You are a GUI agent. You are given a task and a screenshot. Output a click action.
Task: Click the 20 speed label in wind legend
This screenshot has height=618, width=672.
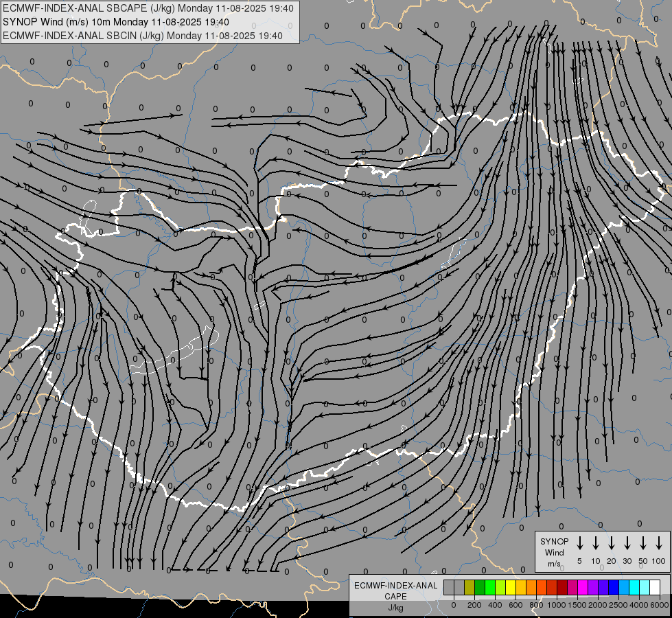click(612, 561)
